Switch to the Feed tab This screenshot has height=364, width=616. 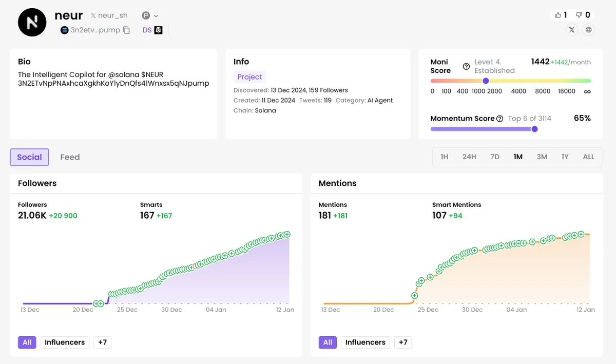[x=70, y=157]
